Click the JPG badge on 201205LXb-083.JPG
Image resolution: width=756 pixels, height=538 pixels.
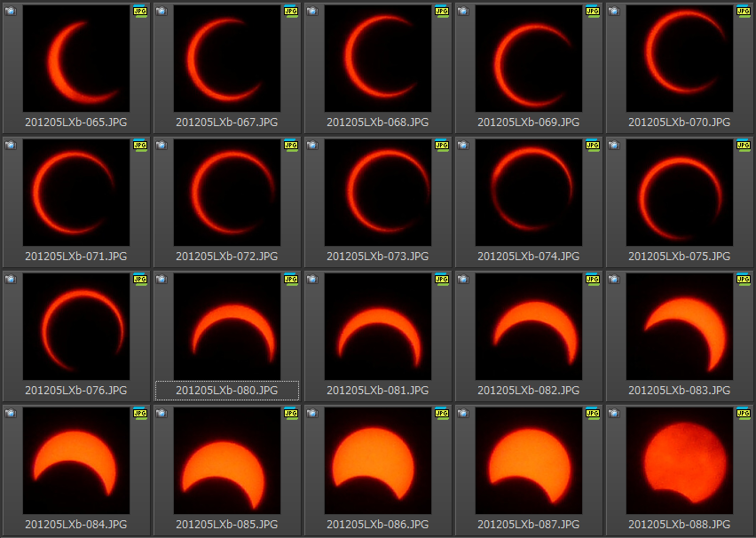click(744, 280)
